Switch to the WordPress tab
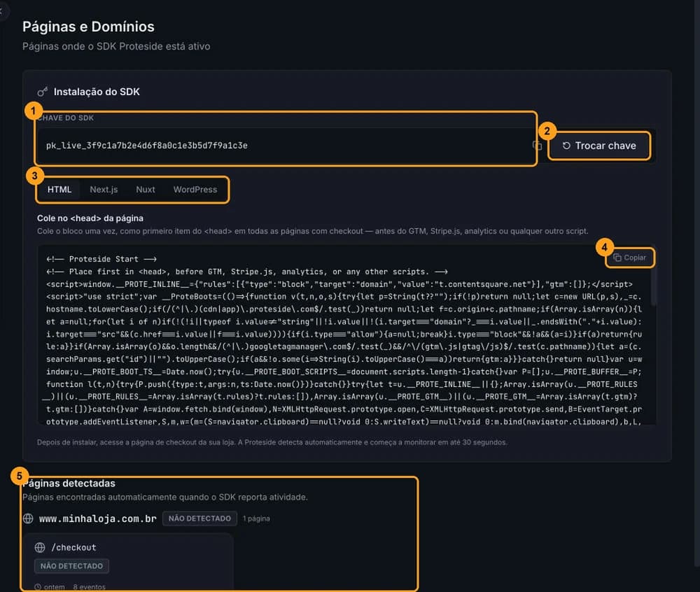The height and width of the screenshot is (592, 700). (195, 190)
